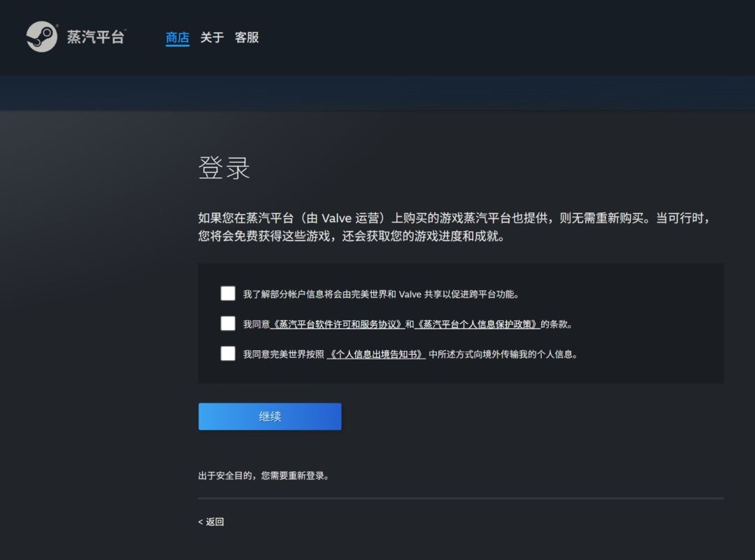The height and width of the screenshot is (560, 755).
Task: Click the label text 我同意完美世界按照
Action: click(283, 354)
